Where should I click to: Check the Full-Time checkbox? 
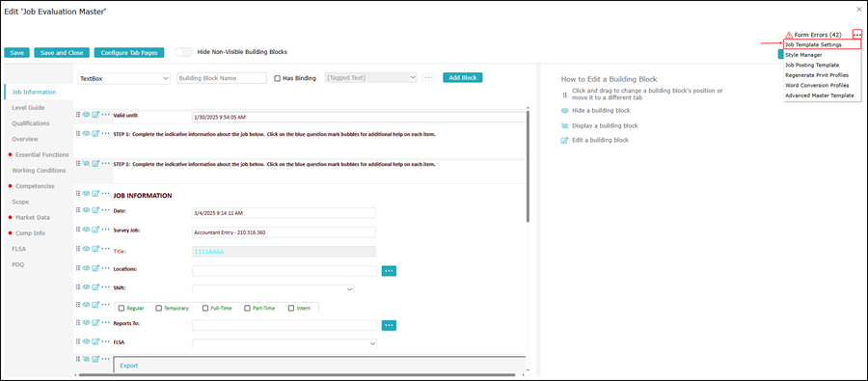[x=205, y=309]
